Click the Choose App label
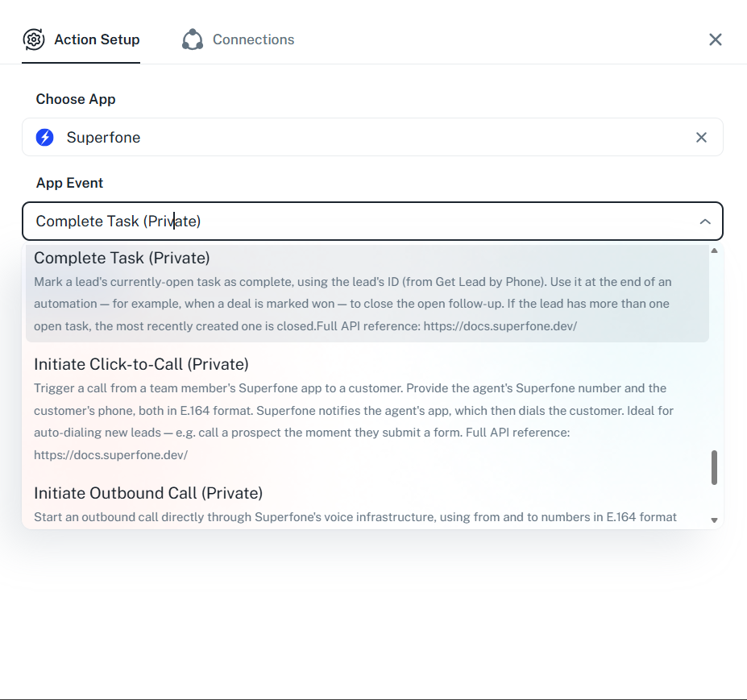This screenshot has width=747, height=700. click(76, 99)
